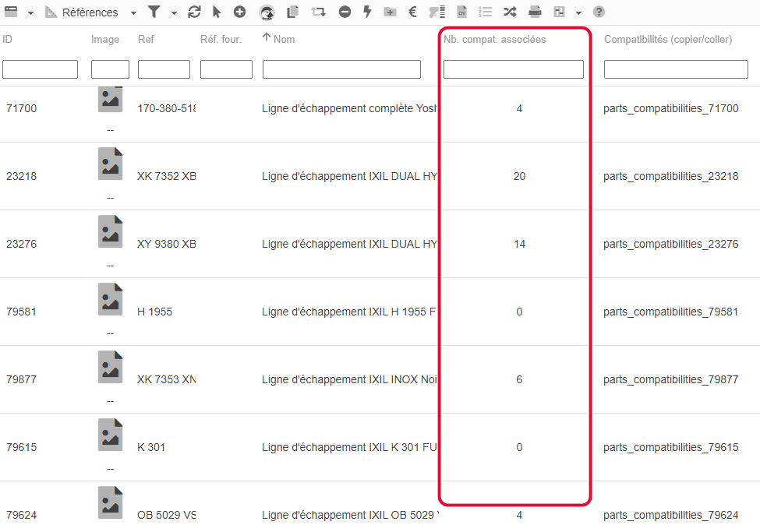Click the copy documents icon

click(292, 12)
